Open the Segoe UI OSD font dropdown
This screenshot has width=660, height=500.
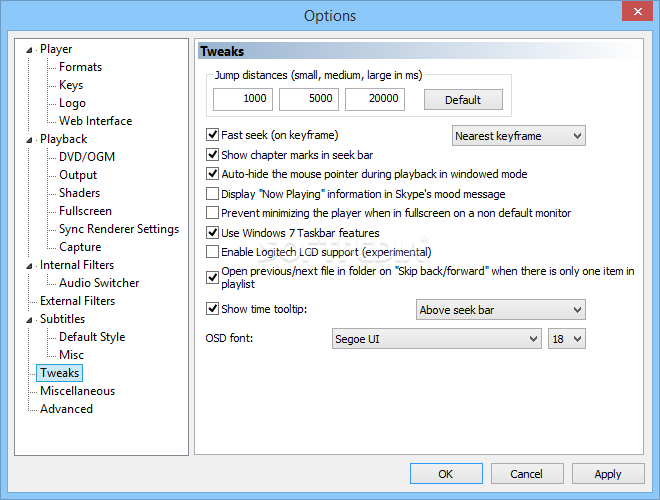coord(436,339)
